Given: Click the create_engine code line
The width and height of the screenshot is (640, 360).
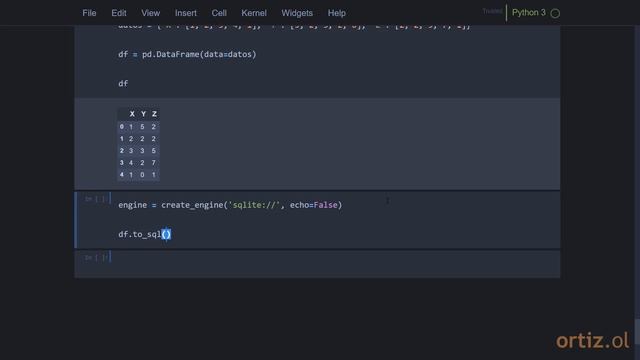Looking at the screenshot, I should point(230,205).
